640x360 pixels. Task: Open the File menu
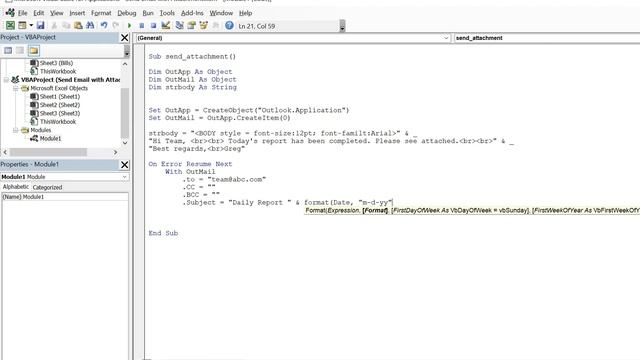click(x=22, y=13)
